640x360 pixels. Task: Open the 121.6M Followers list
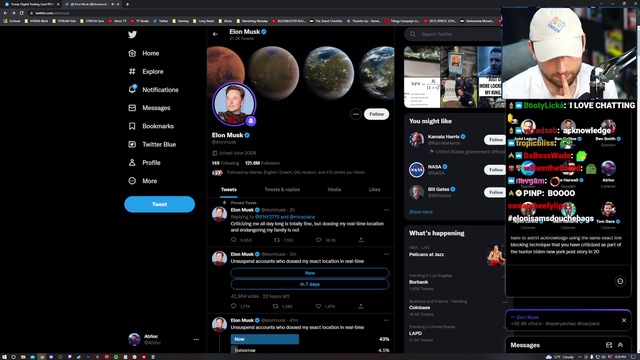[262, 163]
